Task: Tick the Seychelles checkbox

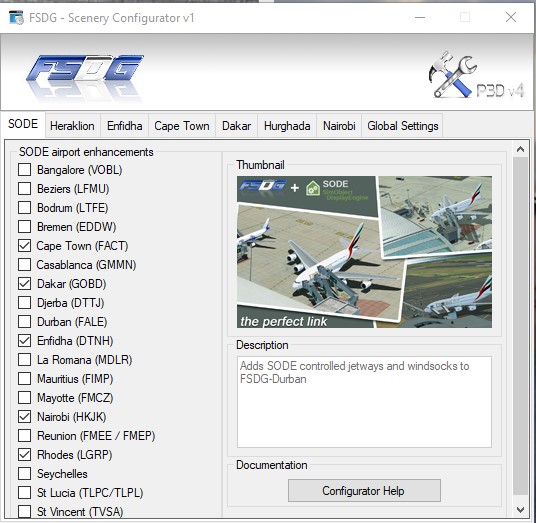Action: (25, 473)
